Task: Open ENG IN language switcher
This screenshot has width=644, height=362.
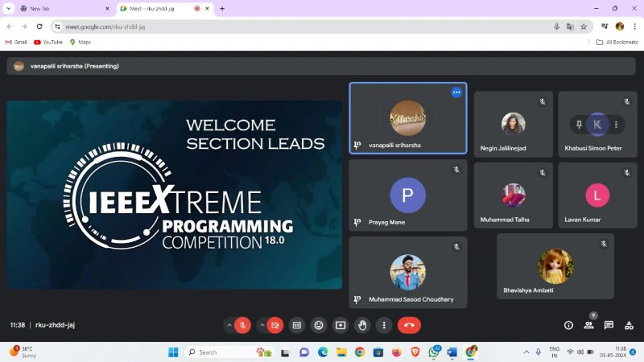Action: 555,352
